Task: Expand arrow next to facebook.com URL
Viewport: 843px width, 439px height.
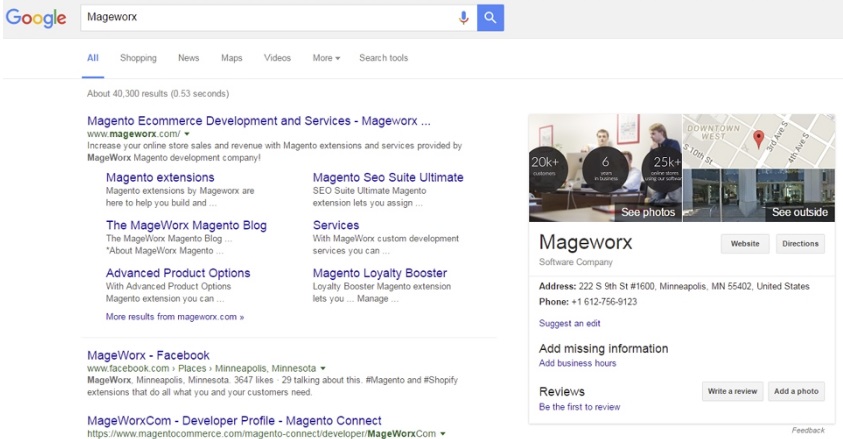Action: point(323,369)
